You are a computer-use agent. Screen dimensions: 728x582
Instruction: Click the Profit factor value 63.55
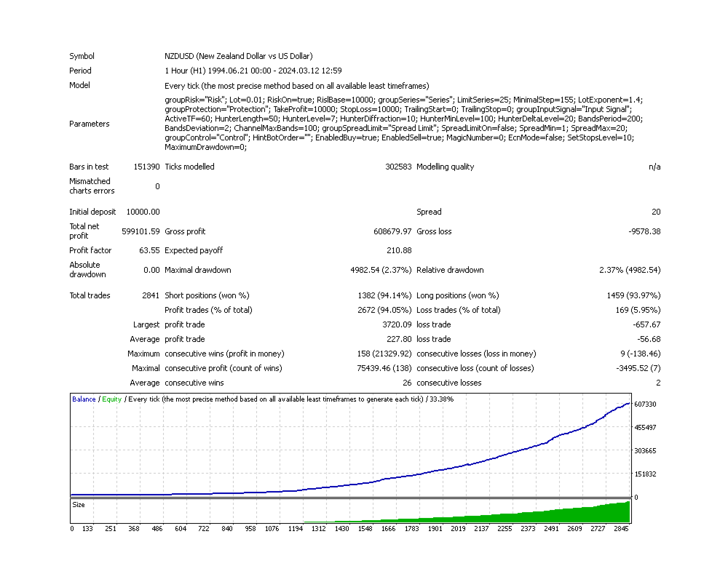tap(149, 250)
